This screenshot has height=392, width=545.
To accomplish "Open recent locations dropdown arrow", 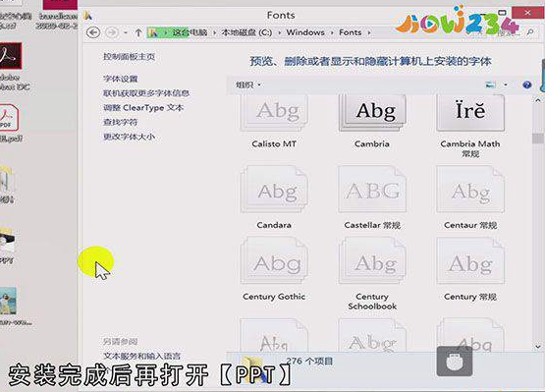I will 125,32.
